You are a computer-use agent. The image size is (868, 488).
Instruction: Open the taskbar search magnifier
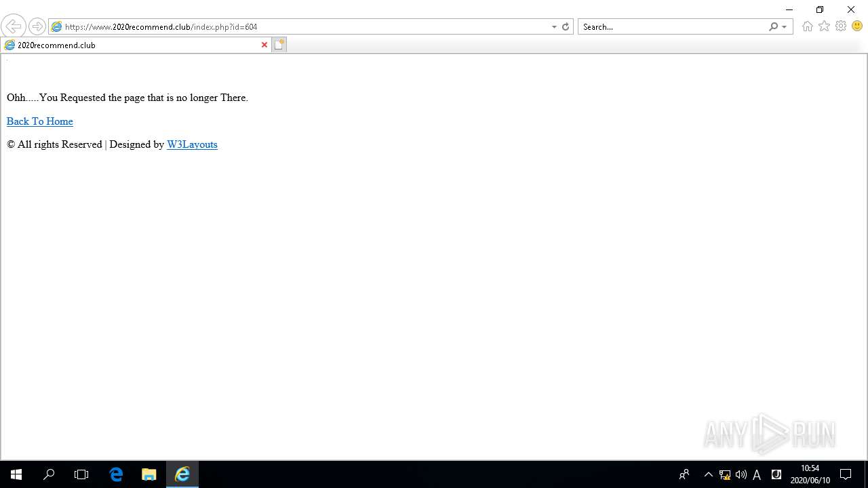pos(49,474)
